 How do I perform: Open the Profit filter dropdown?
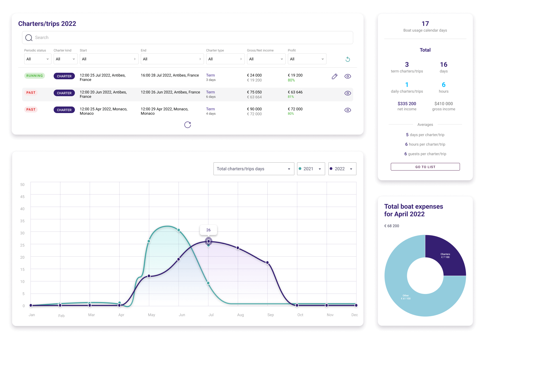point(307,59)
